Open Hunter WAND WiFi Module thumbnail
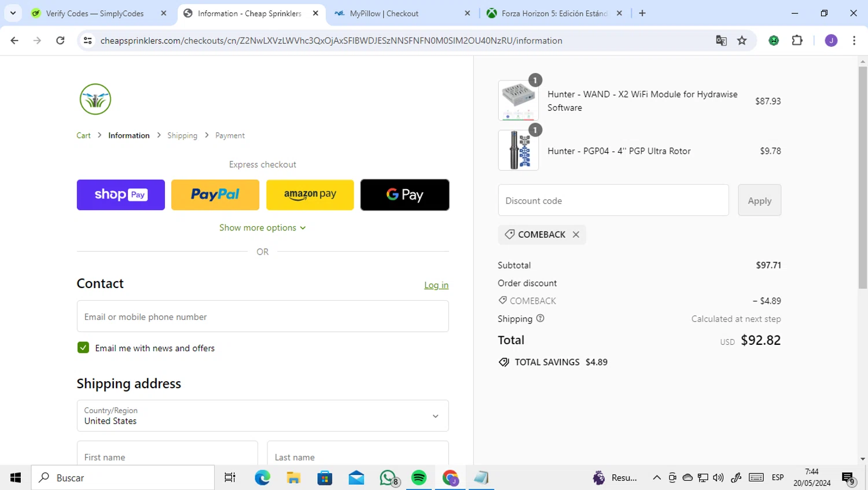 click(x=518, y=101)
